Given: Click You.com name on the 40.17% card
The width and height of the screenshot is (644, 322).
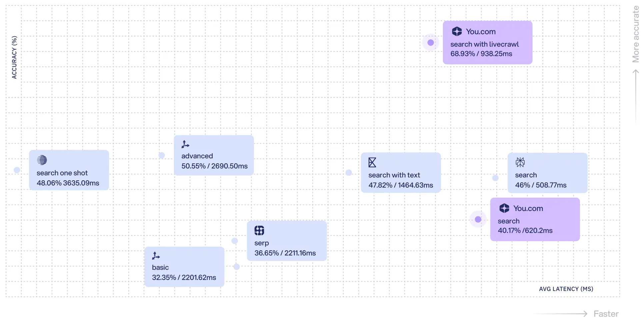Looking at the screenshot, I should coord(528,208).
